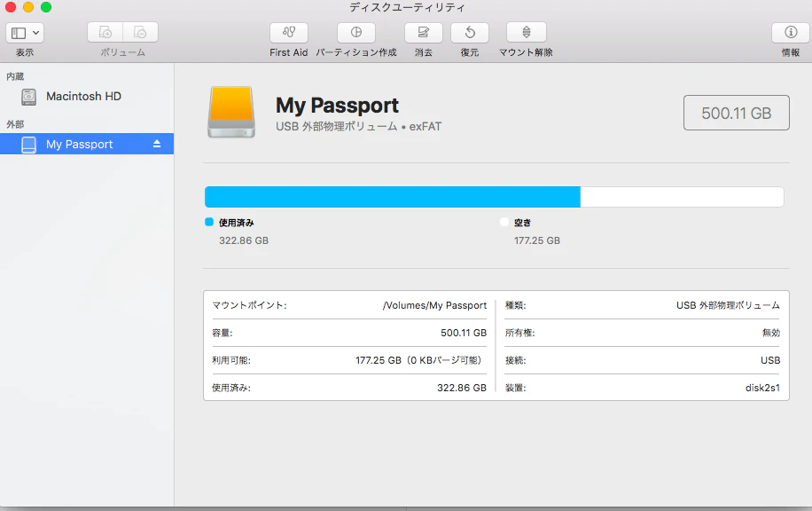
Task: Click the Macintosh HD disk icon
Action: click(x=29, y=97)
